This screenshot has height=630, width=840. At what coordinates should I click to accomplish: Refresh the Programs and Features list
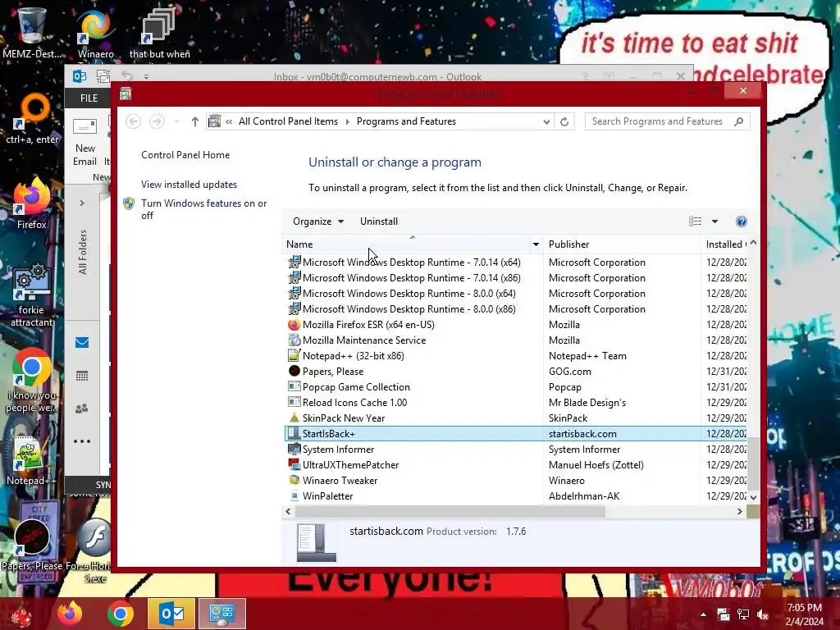(x=564, y=121)
